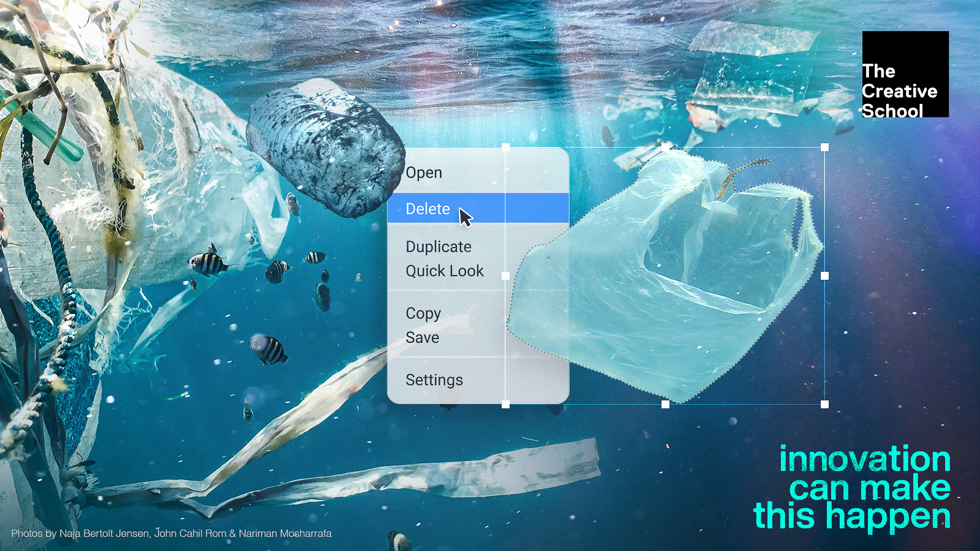The image size is (980, 551).
Task: Click the 'innovation can make this happen' headline
Action: click(852, 488)
